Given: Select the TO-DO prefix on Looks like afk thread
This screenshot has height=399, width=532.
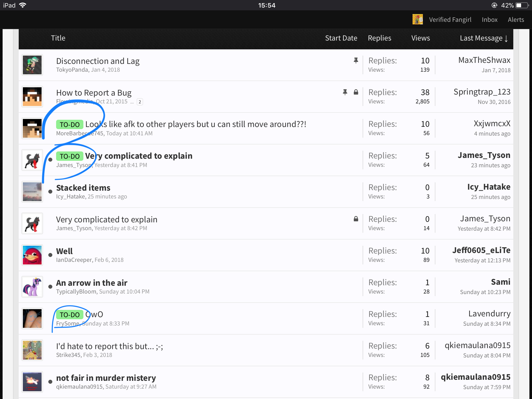Looking at the screenshot, I should (70, 124).
